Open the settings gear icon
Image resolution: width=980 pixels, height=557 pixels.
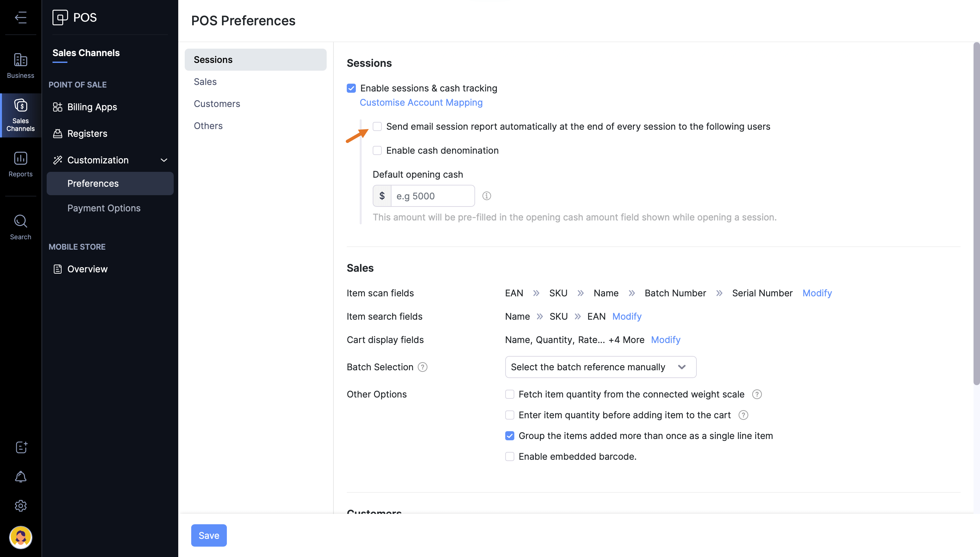tap(21, 506)
